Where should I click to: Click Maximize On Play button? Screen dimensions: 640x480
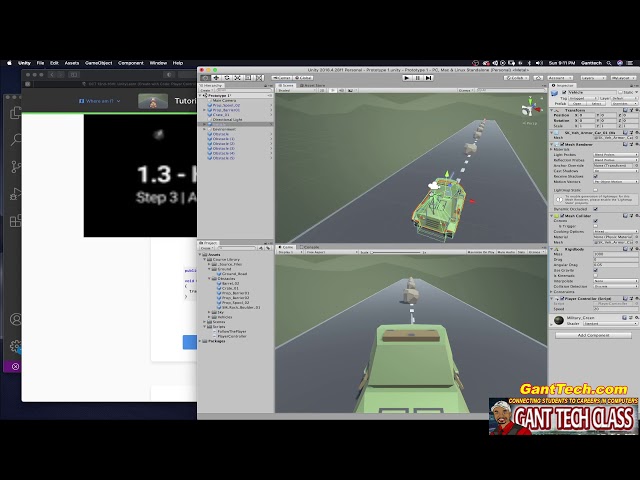[x=481, y=252]
